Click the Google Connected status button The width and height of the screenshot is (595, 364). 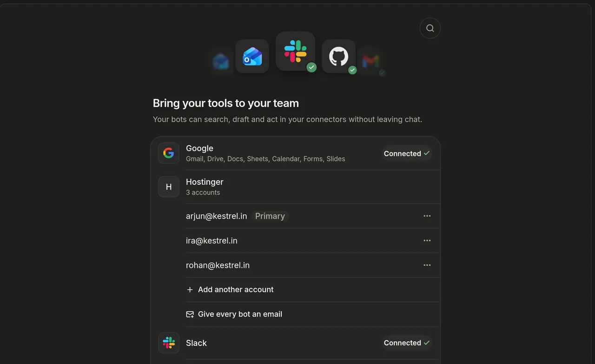click(x=407, y=153)
